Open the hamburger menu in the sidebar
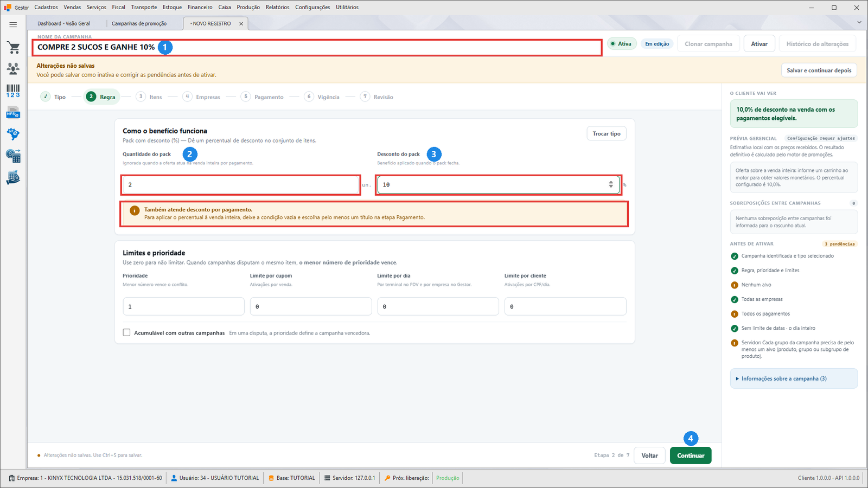The height and width of the screenshot is (488, 868). [x=13, y=24]
